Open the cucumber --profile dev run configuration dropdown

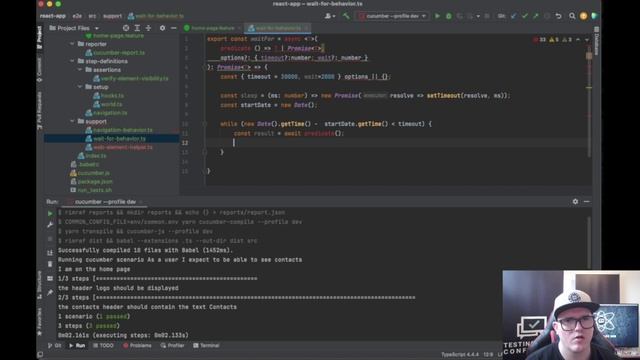393,16
